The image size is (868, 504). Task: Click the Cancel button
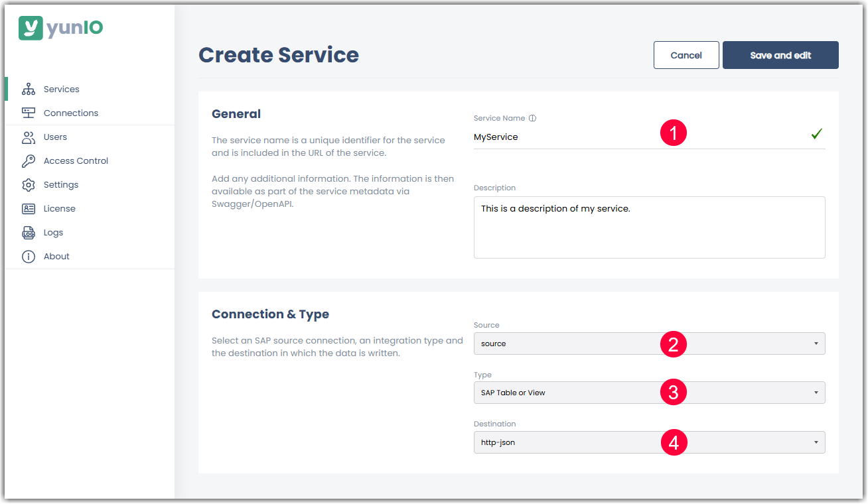point(686,55)
